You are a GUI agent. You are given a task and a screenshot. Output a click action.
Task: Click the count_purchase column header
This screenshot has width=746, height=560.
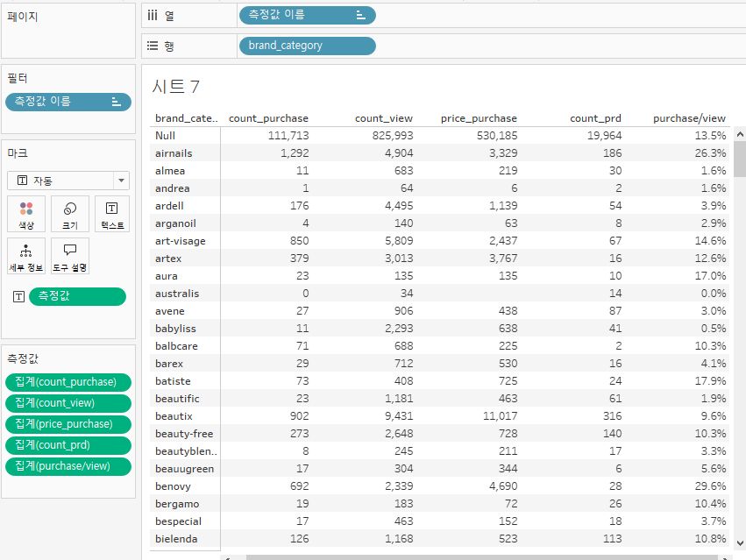(268, 118)
